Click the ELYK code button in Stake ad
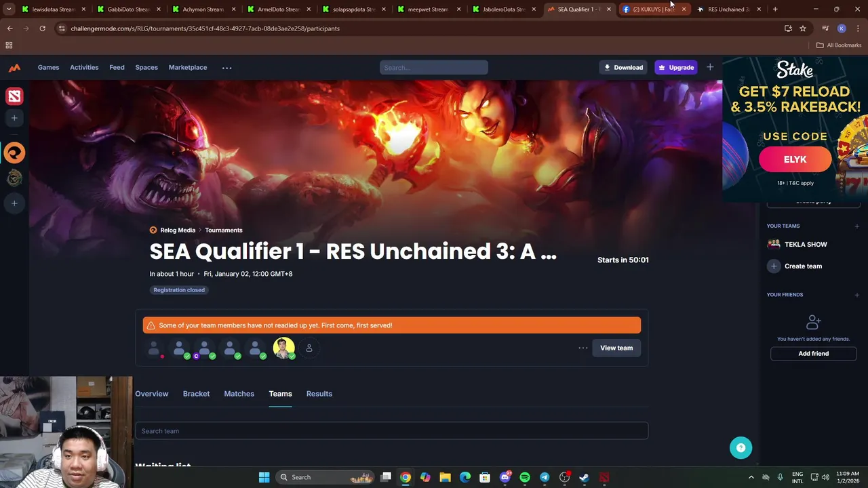The height and width of the screenshot is (488, 868). tap(795, 159)
